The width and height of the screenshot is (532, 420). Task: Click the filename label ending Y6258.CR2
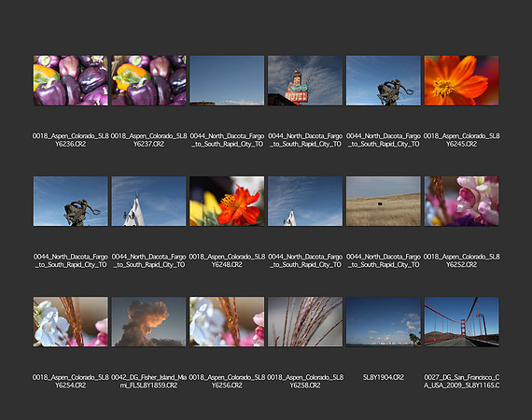tap(305, 382)
